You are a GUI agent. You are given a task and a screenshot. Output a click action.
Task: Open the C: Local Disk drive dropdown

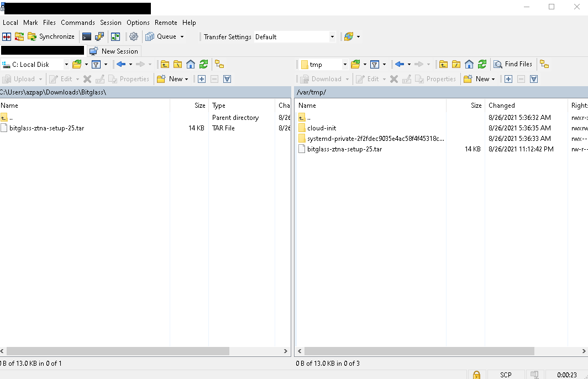pyautogui.click(x=66, y=65)
